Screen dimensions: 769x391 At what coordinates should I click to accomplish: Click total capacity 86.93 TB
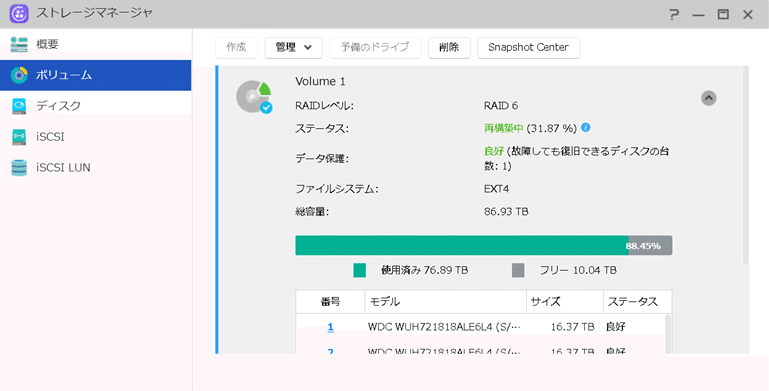click(x=506, y=212)
